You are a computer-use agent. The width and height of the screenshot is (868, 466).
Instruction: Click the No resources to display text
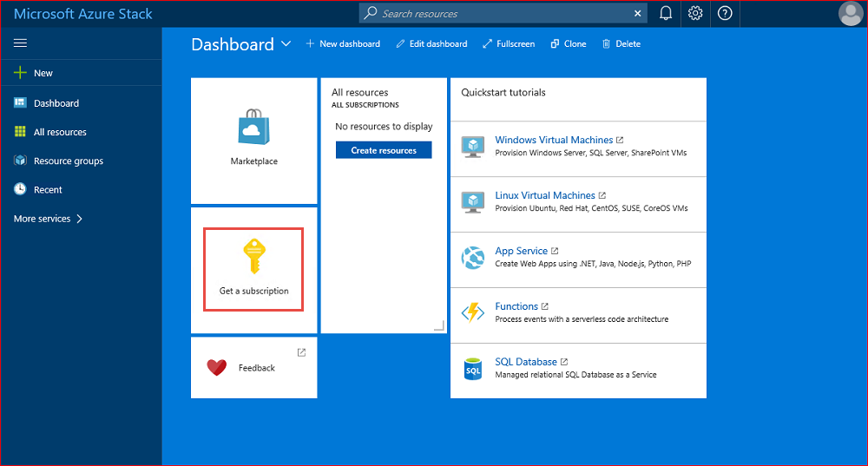pos(384,126)
